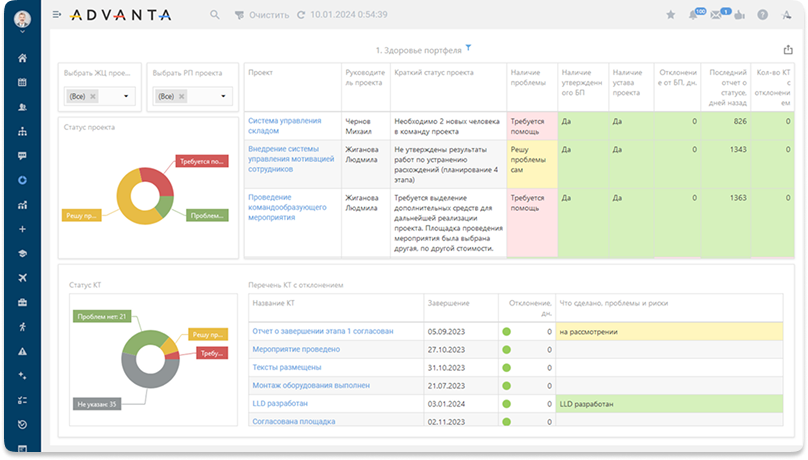The image size is (808, 460).
Task: Click the org structure icon in sidebar
Action: [22, 131]
